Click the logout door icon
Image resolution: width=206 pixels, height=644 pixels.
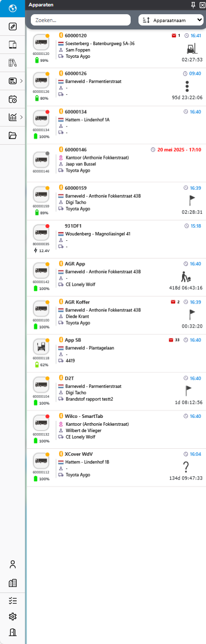[13, 633]
